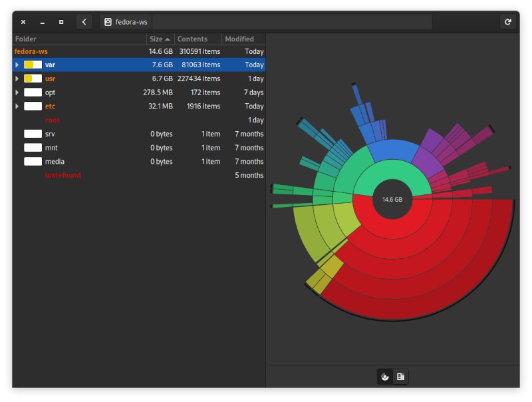Click the folder icon next to srv
Screen dimensions: 532x402
(x=31, y=134)
